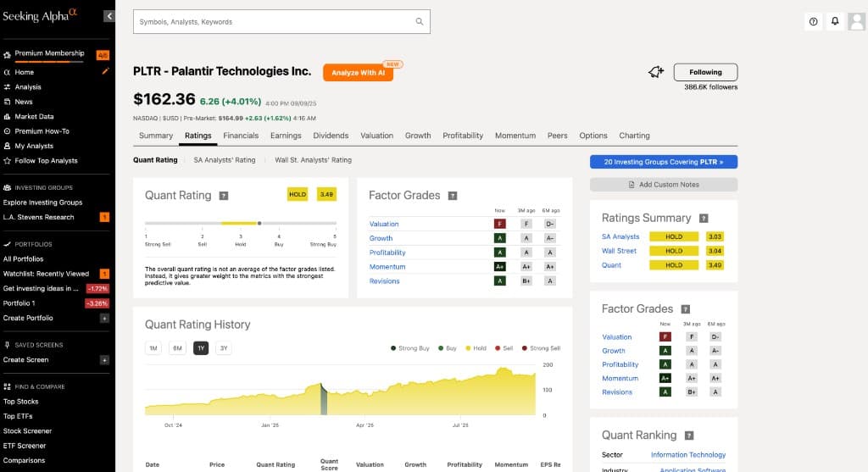
Task: Open notifications bell icon
Action: tap(835, 21)
